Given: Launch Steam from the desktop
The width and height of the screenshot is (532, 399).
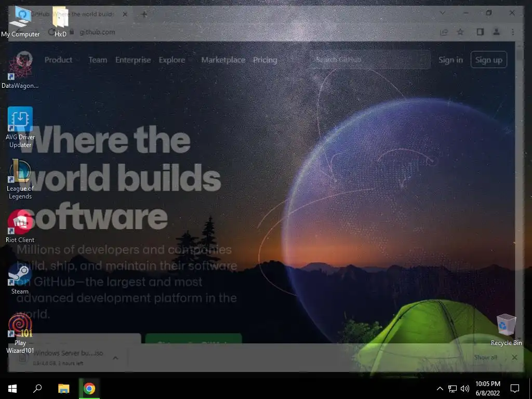Looking at the screenshot, I should point(20,278).
